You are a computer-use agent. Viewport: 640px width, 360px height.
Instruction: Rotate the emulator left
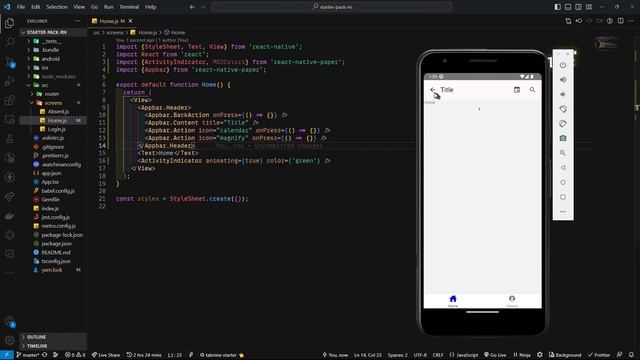(x=563, y=109)
